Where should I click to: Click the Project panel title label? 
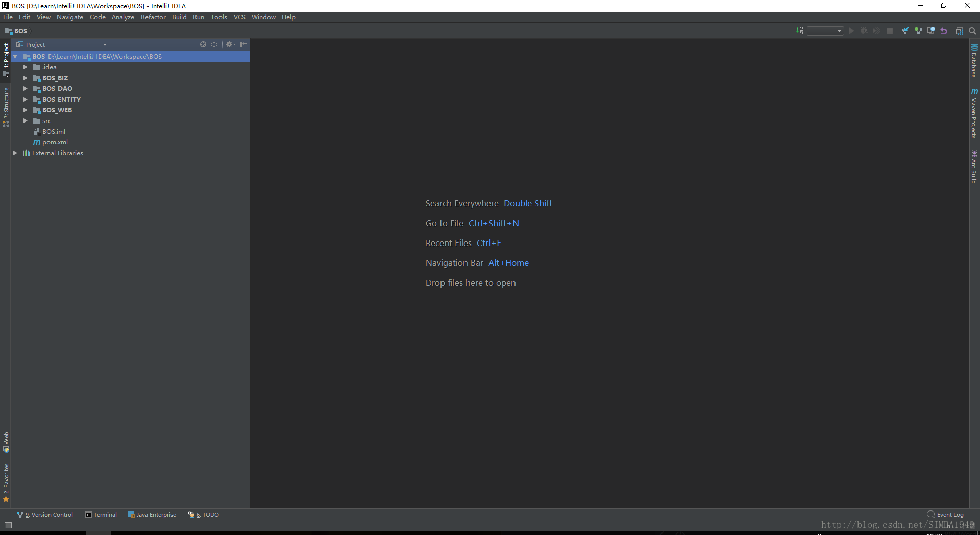[35, 45]
